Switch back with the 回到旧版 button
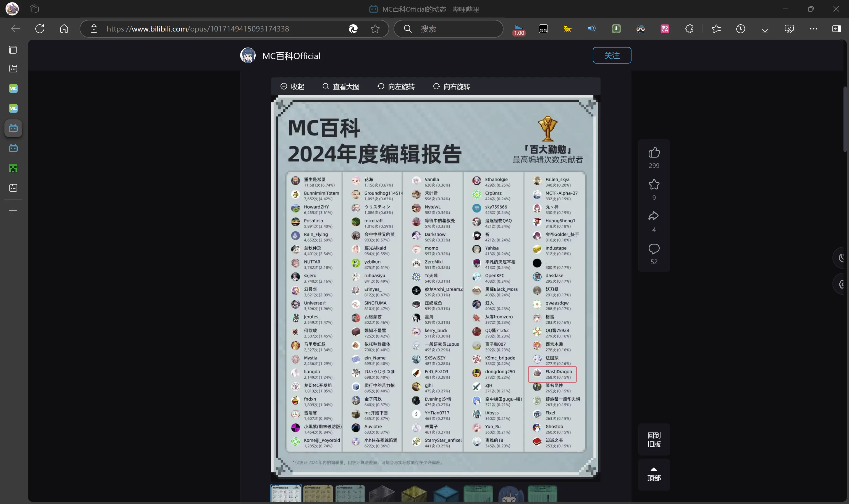Screen dimensions: 849x504 pyautogui.click(x=654, y=439)
